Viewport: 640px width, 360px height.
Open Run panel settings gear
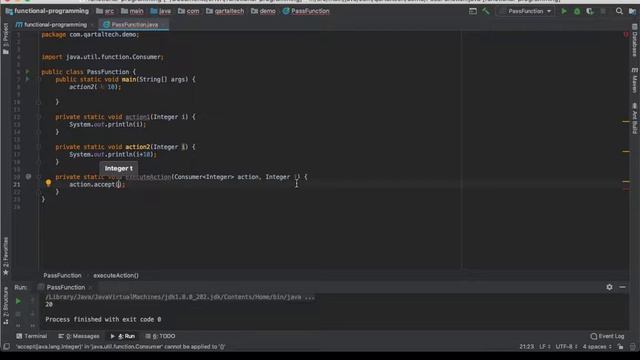[609, 287]
